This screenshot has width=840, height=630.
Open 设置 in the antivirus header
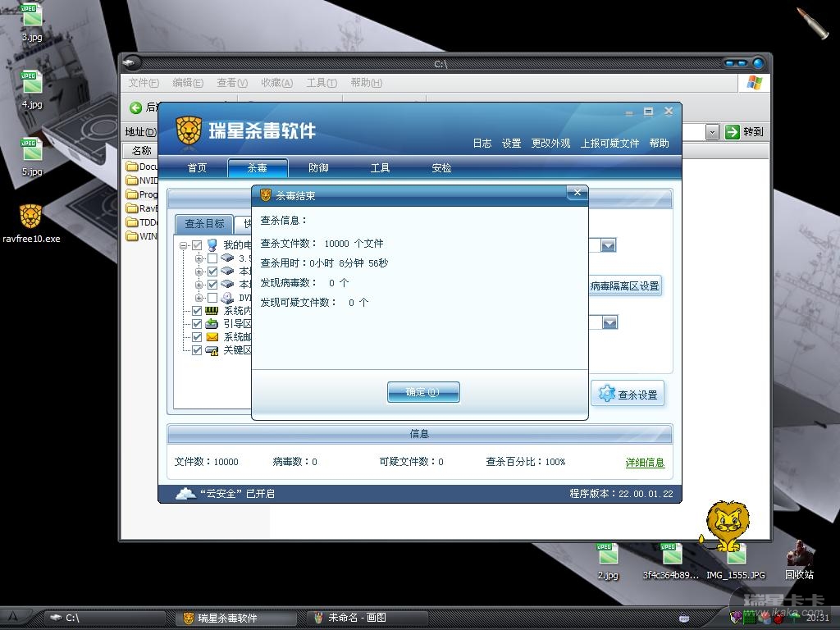pos(511,143)
